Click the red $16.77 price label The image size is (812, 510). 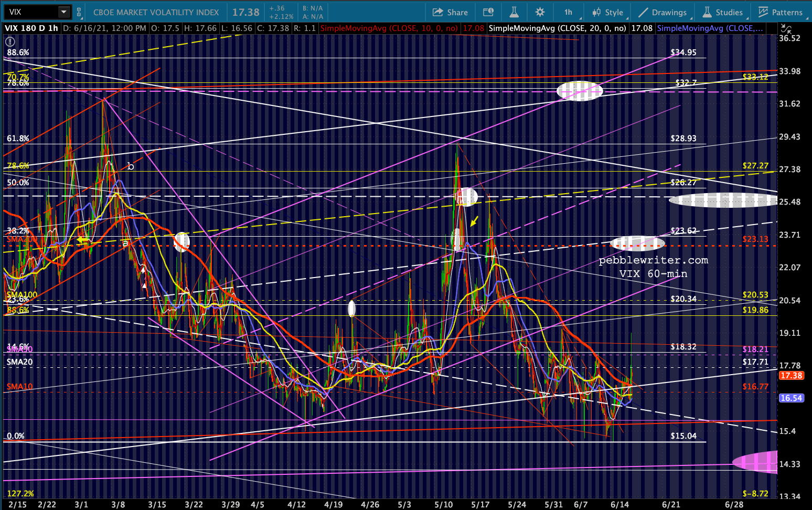[755, 387]
